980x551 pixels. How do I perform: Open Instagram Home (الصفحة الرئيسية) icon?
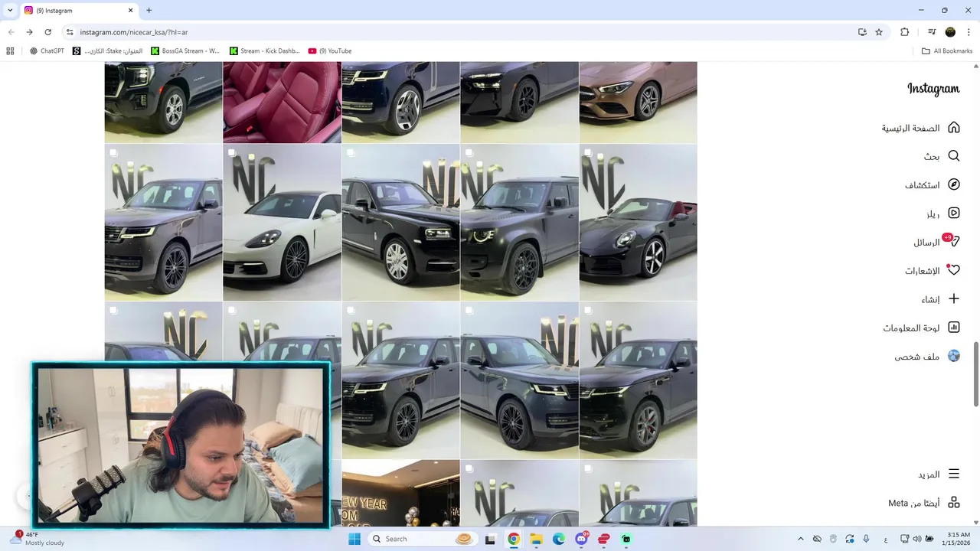(953, 128)
